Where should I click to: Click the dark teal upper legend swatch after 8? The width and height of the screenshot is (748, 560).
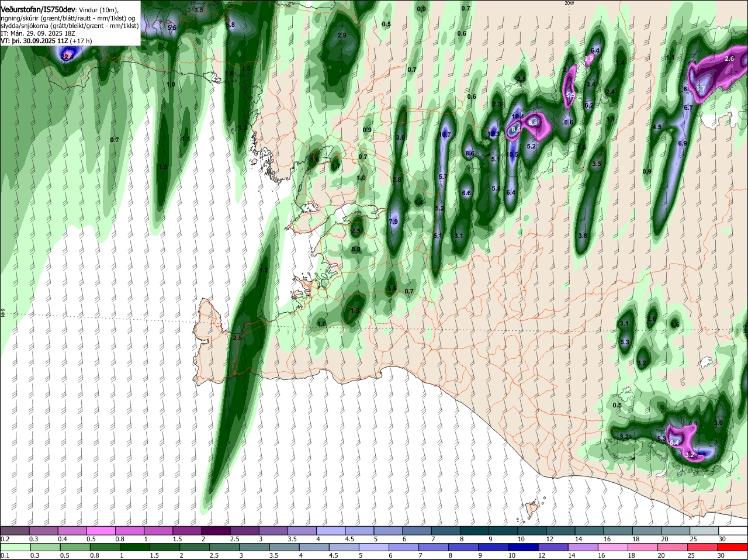tap(475, 531)
